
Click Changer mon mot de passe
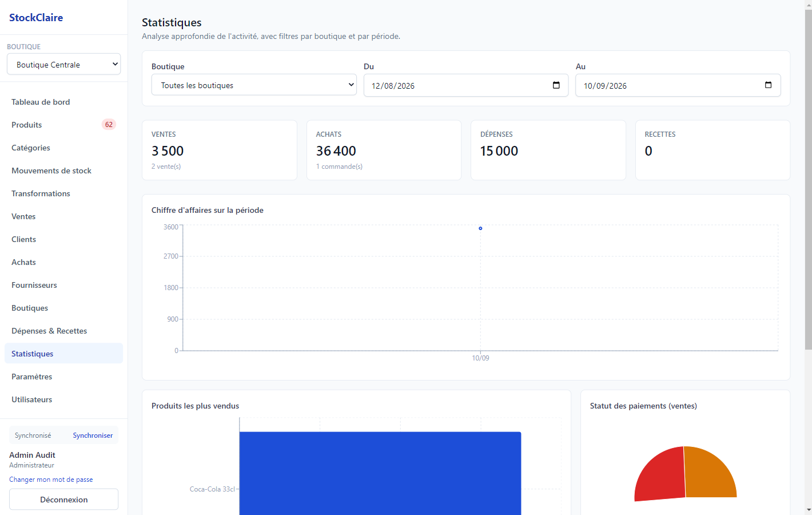(51, 480)
